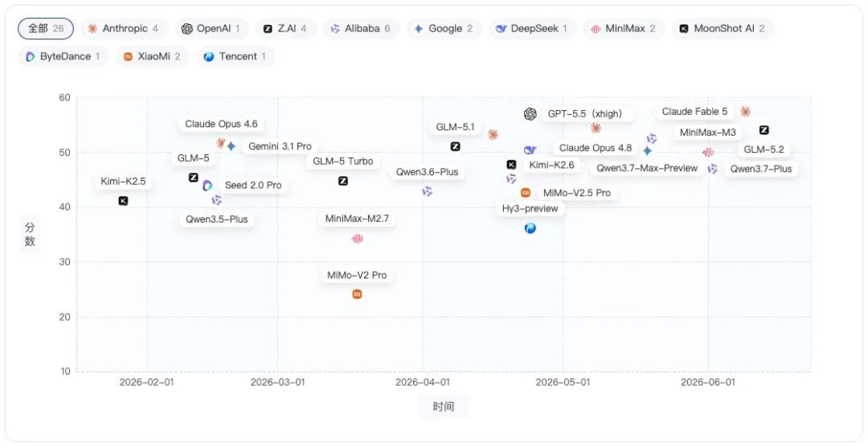The width and height of the screenshot is (868, 446).
Task: Filter chart by OpenAI vendor
Action: point(211,29)
